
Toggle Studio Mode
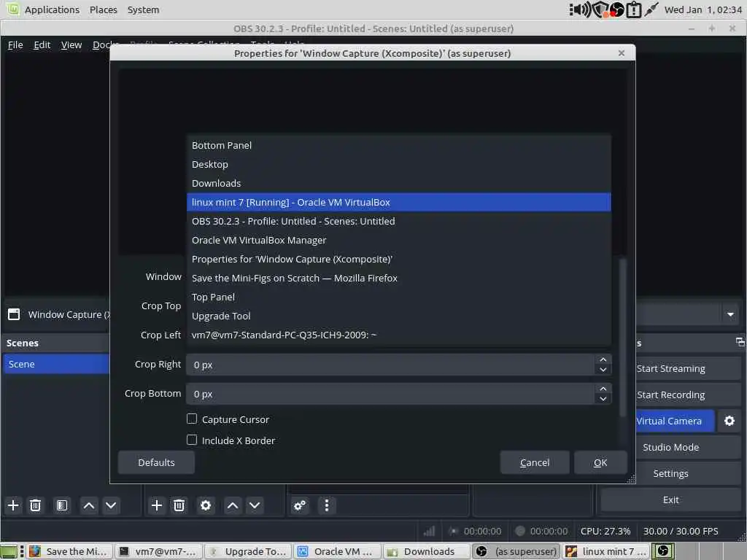coord(689,447)
